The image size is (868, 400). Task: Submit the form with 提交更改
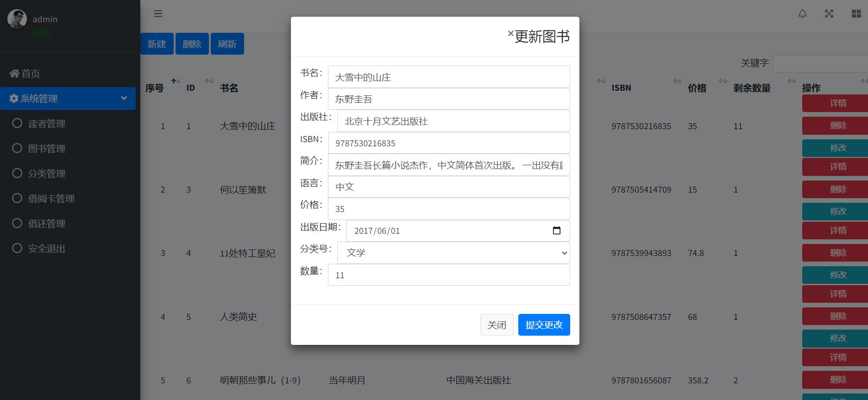point(544,325)
